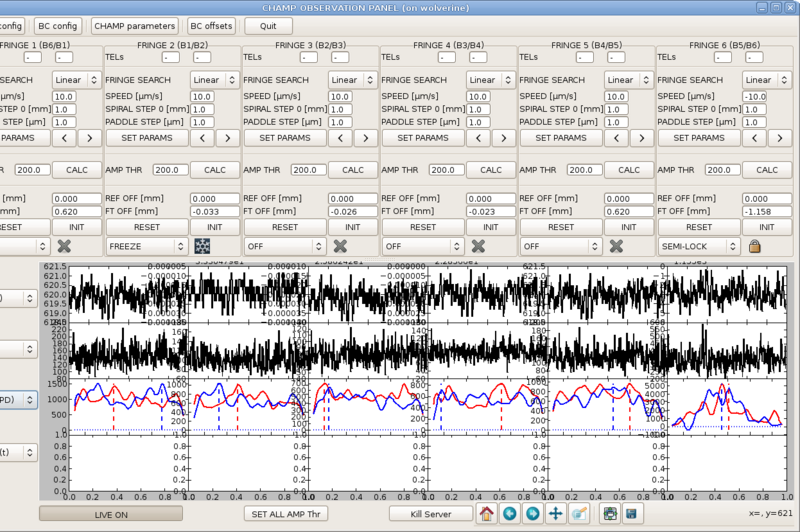800x532 pixels.
Task: Open CHAMP parameters
Action: tap(135, 26)
